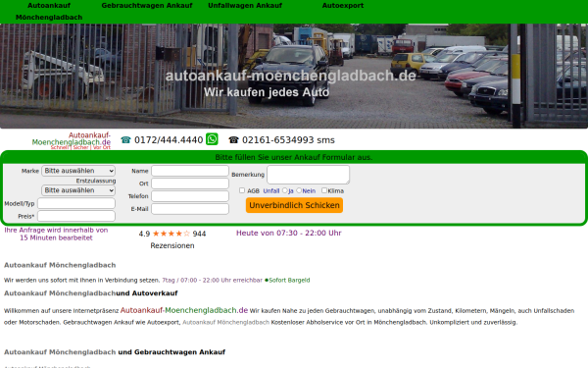Image resolution: width=588 pixels, height=368 pixels.
Task: Click 'und Gebrauchtwagen Ankauf' heading
Action: (171, 352)
